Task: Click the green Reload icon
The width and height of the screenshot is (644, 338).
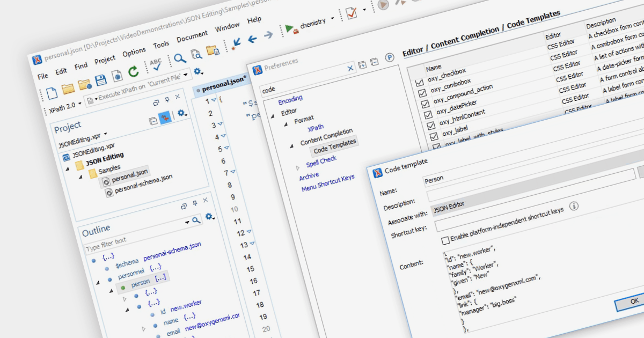Action: tap(133, 71)
